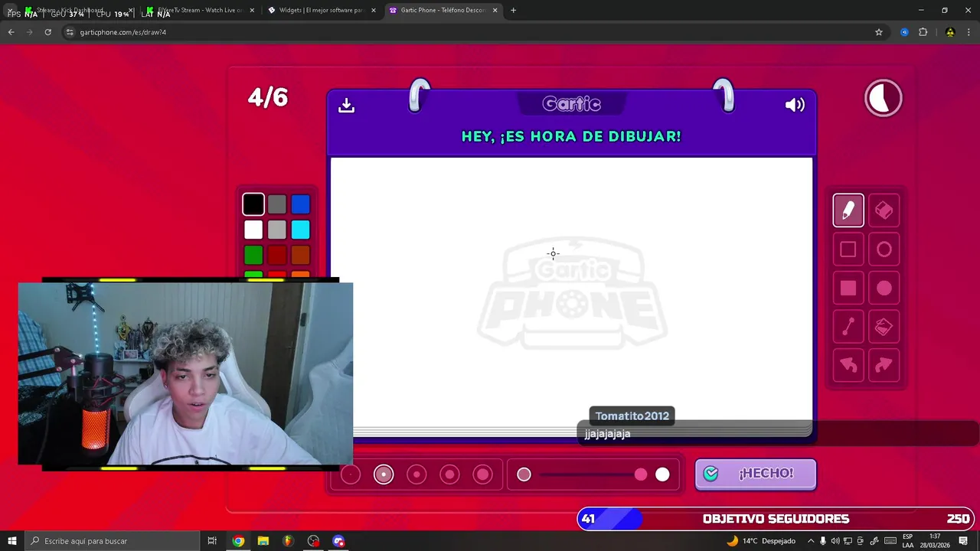Open the clock showing 1:37
Screen dimensions: 980x551
[x=934, y=541]
